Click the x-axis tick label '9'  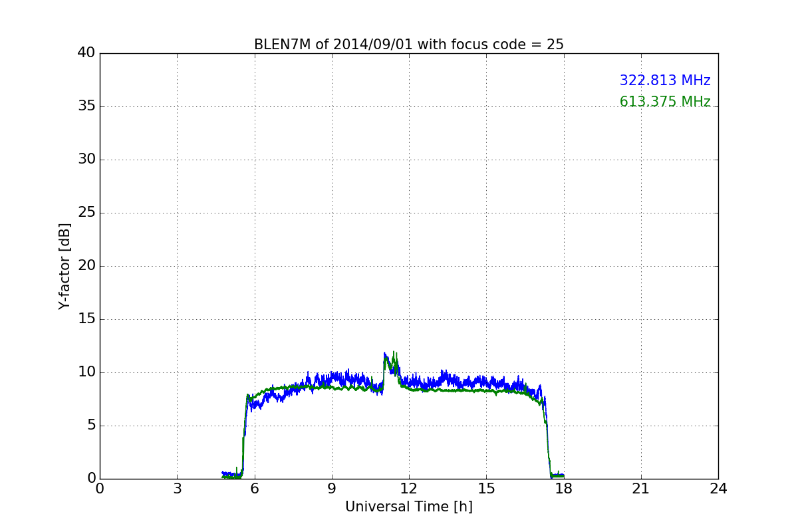point(332,489)
